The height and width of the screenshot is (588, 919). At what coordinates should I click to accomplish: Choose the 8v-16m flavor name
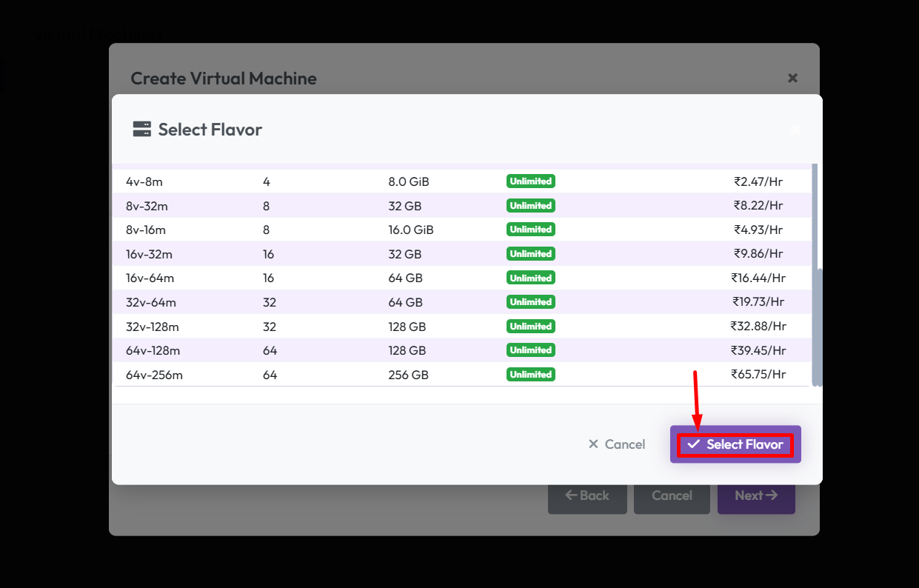tap(146, 230)
